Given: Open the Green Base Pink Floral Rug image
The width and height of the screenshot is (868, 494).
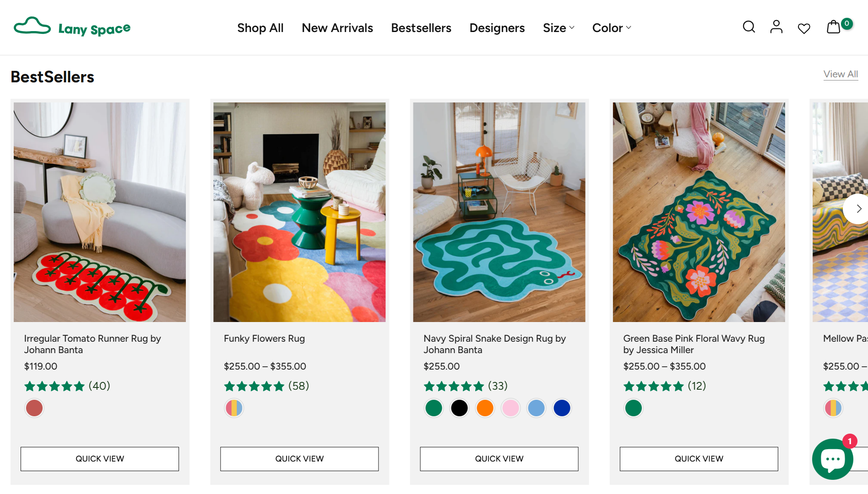Looking at the screenshot, I should [x=699, y=212].
